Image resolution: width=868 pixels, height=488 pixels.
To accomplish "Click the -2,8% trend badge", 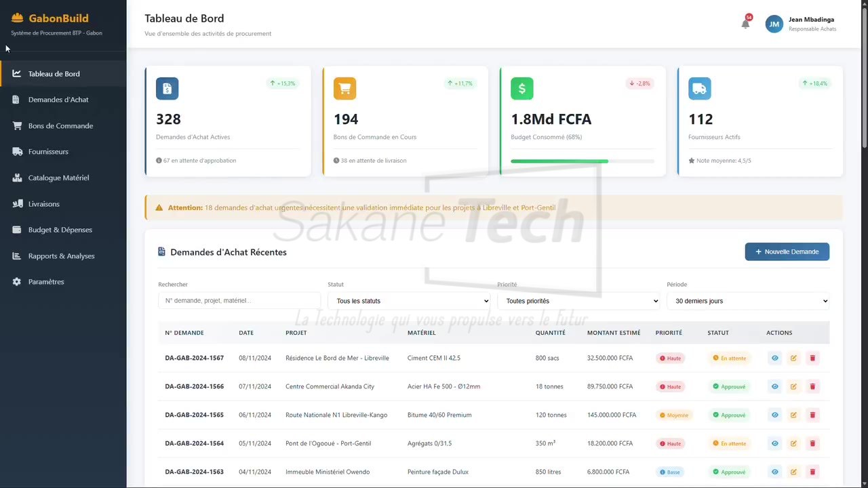I will (x=639, y=83).
